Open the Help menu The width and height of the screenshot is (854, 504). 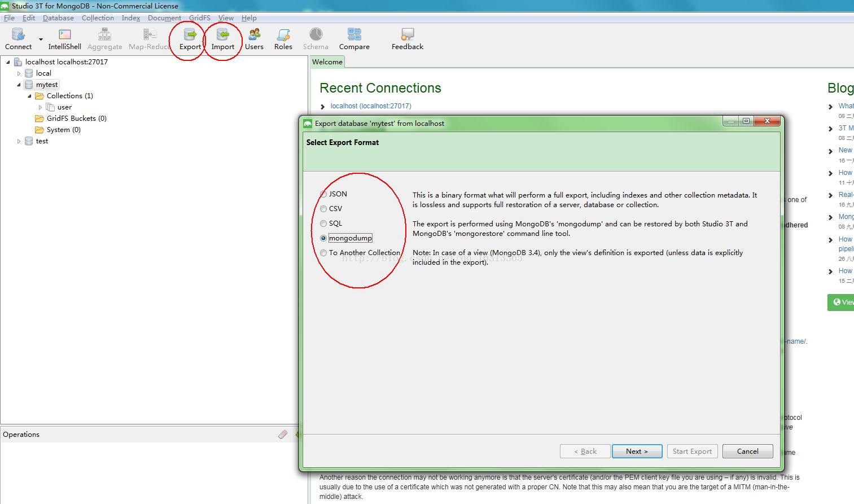tap(249, 17)
